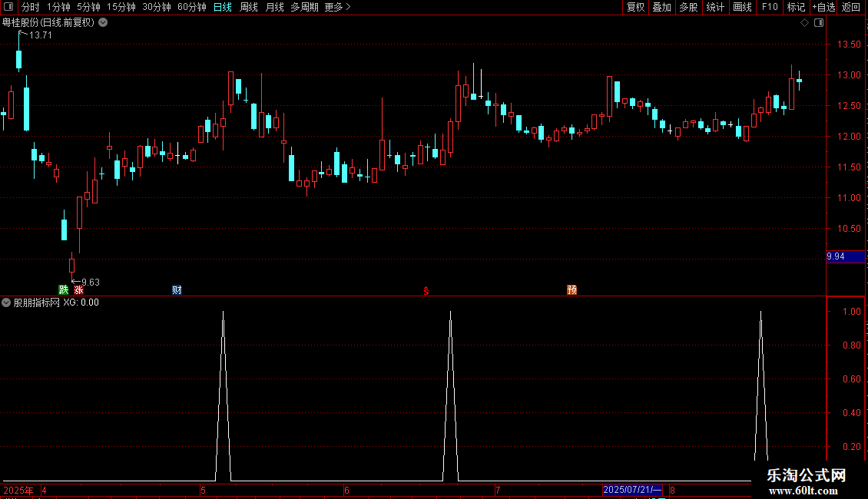This screenshot has width=868, height=499.
Task: Click the 复权 adjustment button
Action: click(635, 7)
